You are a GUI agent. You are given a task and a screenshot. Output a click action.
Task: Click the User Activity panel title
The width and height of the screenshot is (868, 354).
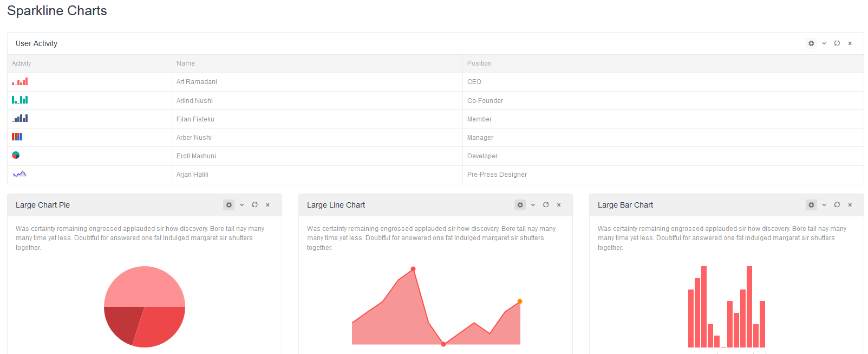36,43
